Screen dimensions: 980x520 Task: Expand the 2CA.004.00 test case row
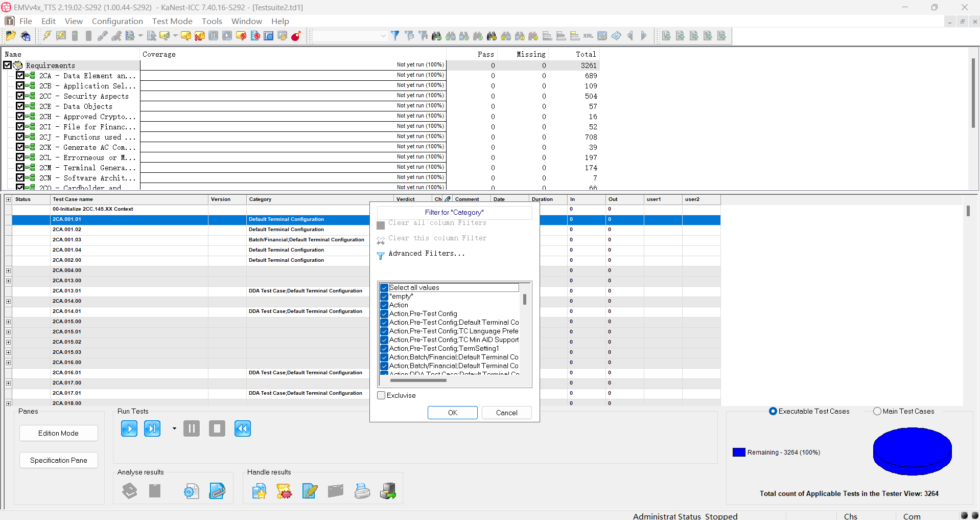click(x=8, y=270)
